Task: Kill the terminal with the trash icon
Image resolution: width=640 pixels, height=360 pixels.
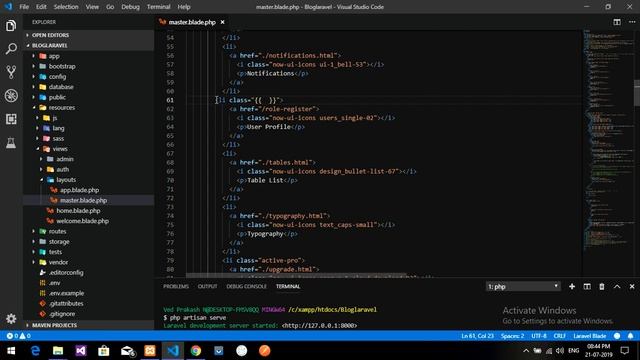Action: pos(602,287)
